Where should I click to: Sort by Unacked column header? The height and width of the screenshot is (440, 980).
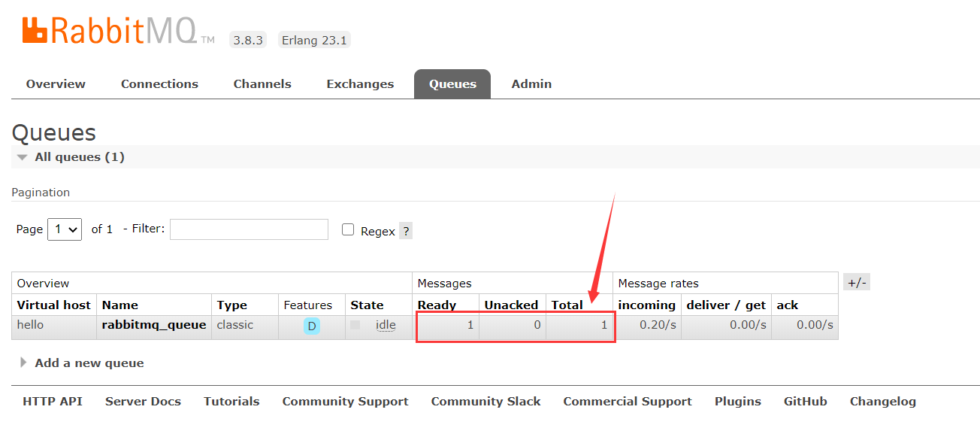click(511, 305)
